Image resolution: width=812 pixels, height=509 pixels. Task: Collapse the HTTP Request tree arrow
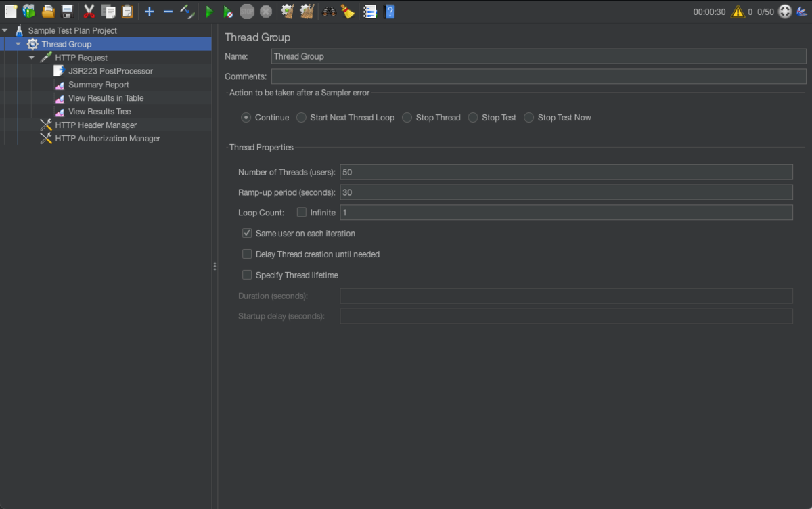pos(32,58)
